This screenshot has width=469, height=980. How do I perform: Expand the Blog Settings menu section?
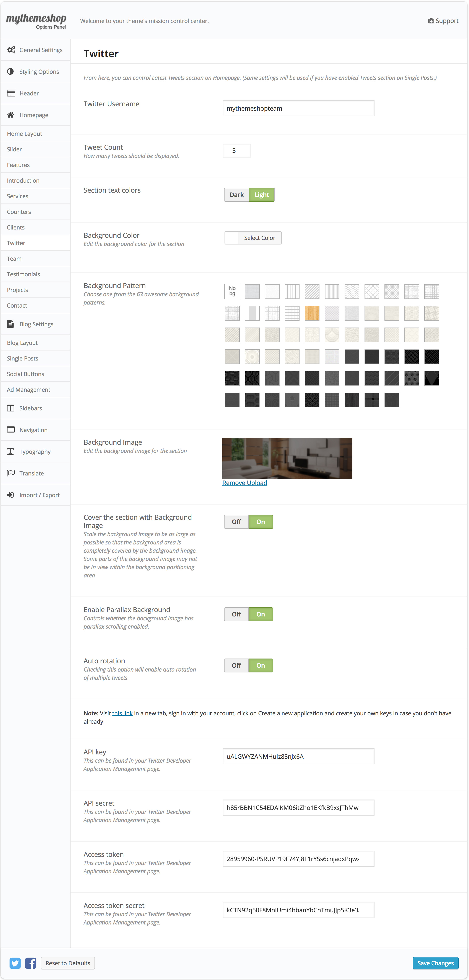(x=36, y=324)
